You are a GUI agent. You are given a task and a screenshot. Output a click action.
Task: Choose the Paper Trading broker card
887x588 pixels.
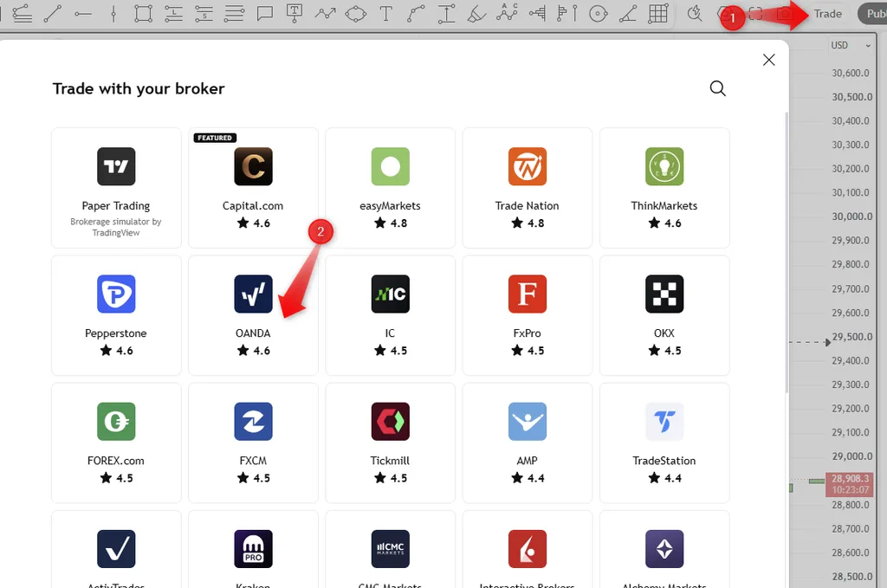[x=116, y=188]
